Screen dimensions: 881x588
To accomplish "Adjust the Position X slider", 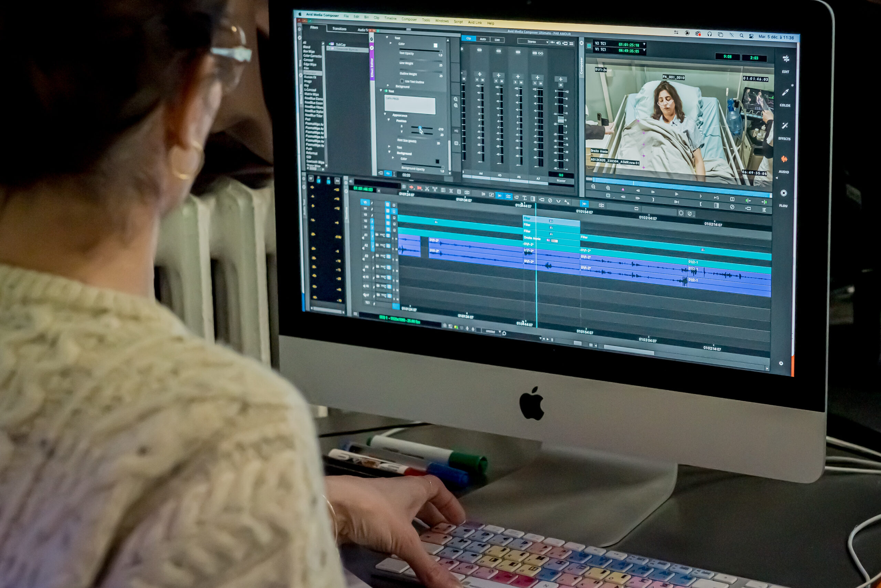I will [x=422, y=128].
